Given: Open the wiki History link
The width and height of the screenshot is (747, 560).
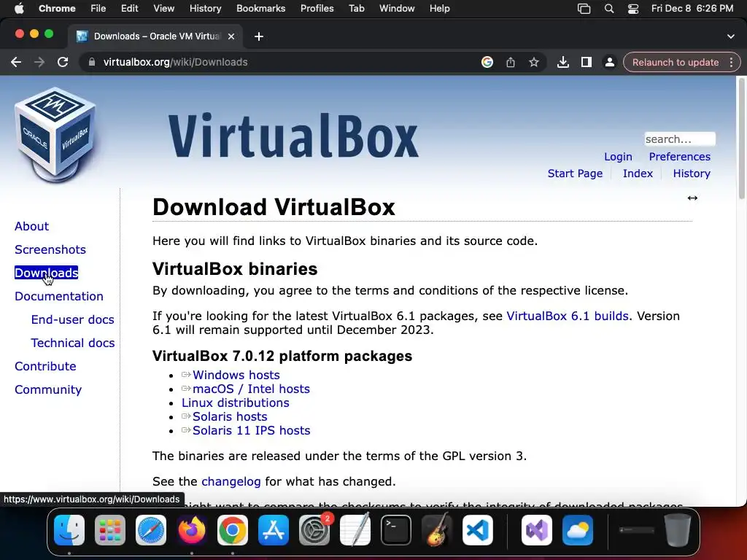Looking at the screenshot, I should pos(692,174).
